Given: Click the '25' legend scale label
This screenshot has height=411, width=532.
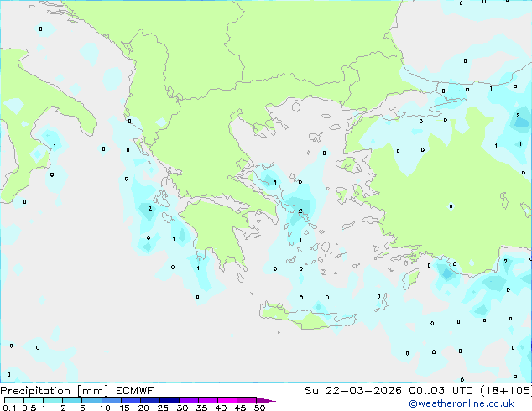Looking at the screenshot, I should tap(163, 408).
